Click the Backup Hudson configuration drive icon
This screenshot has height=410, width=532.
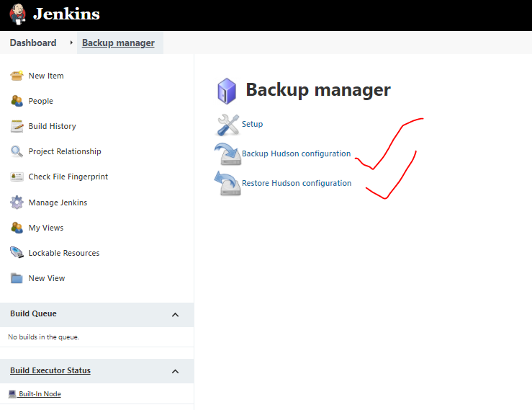tap(228, 154)
